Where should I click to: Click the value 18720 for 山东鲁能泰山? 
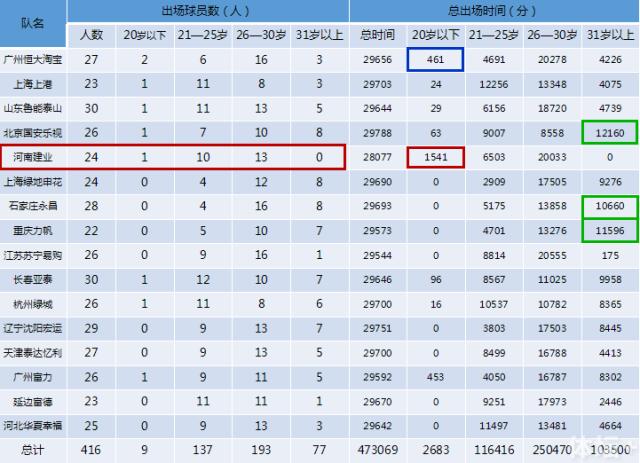tap(552, 108)
